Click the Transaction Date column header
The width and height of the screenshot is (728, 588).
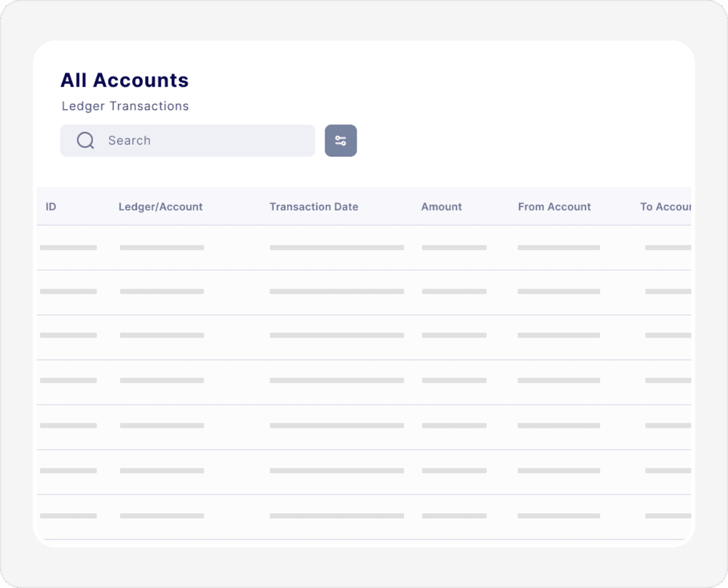[x=314, y=207]
